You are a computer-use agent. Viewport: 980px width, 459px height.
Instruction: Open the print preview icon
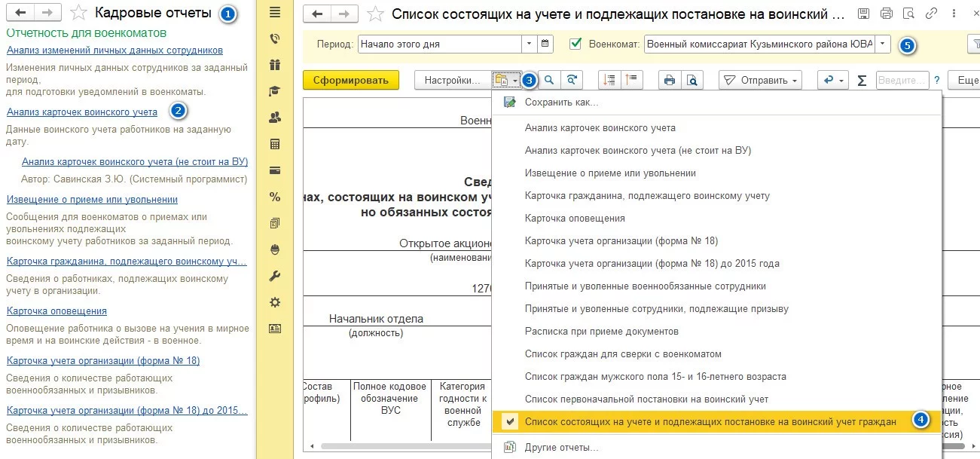(x=691, y=80)
